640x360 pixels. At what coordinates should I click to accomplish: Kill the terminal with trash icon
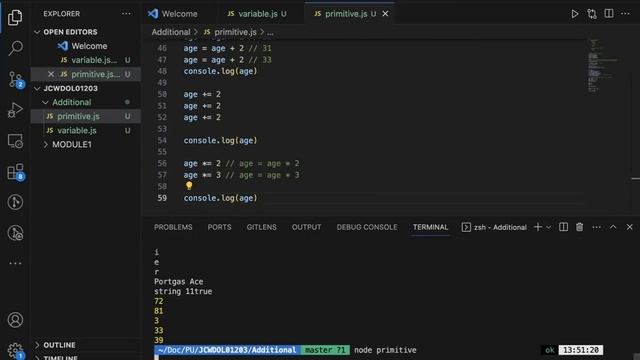coord(579,227)
